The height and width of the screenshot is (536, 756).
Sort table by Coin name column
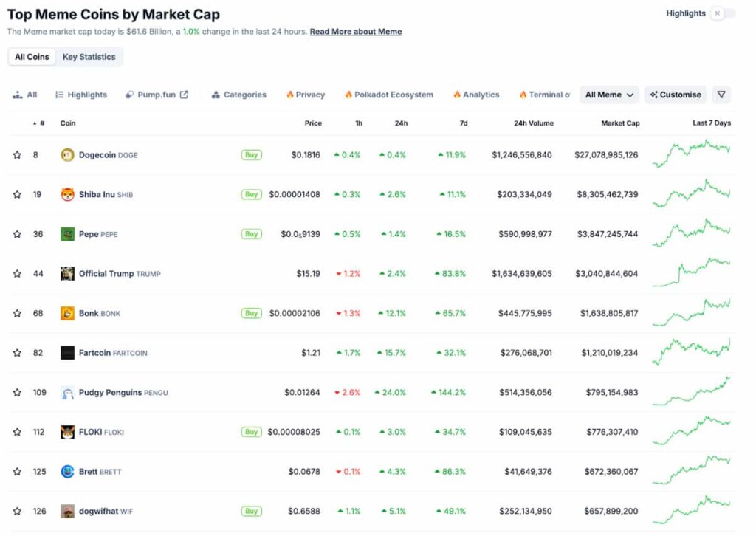click(68, 123)
